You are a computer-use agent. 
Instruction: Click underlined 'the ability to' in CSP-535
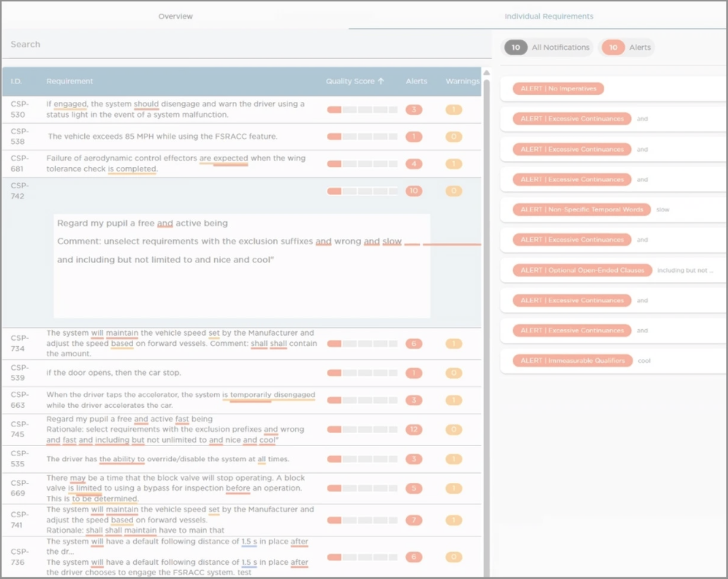(122, 459)
